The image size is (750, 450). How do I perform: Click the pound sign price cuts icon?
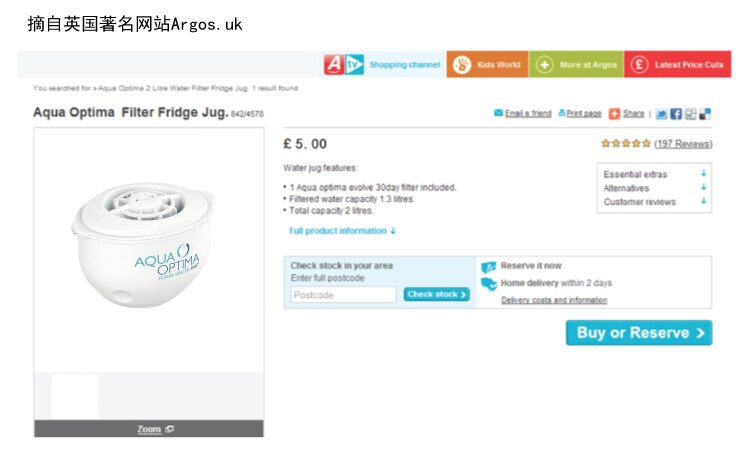pyautogui.click(x=639, y=65)
